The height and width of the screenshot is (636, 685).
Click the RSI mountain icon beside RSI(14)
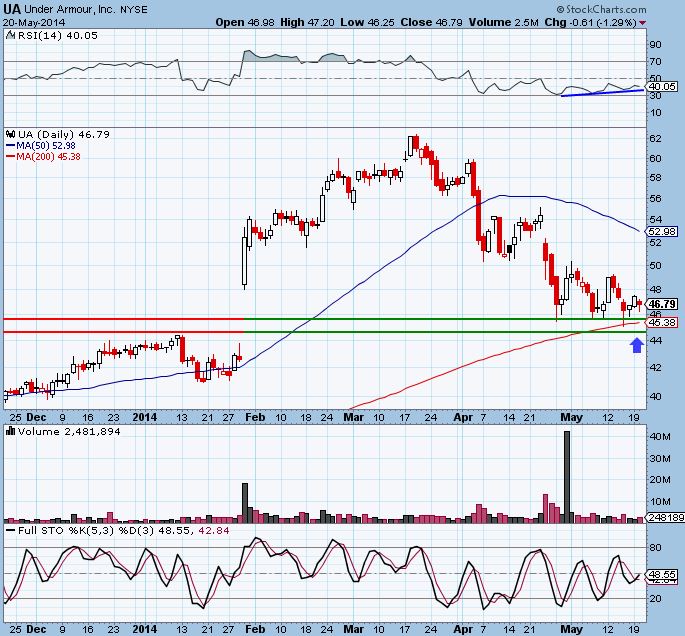pyautogui.click(x=10, y=35)
